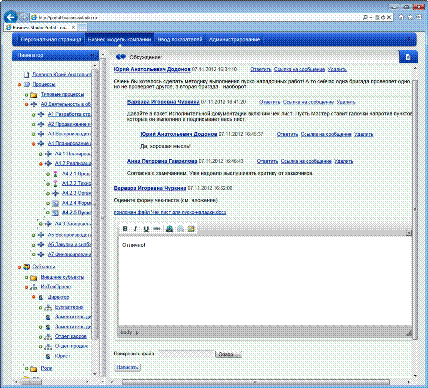This screenshot has height=388, width=428.
Task: Click the Написать button
Action: coord(128,367)
